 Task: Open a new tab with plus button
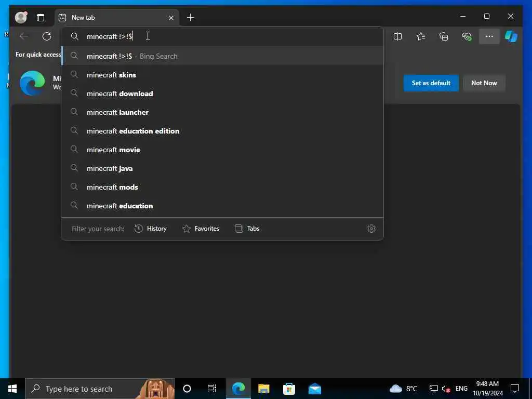(190, 17)
